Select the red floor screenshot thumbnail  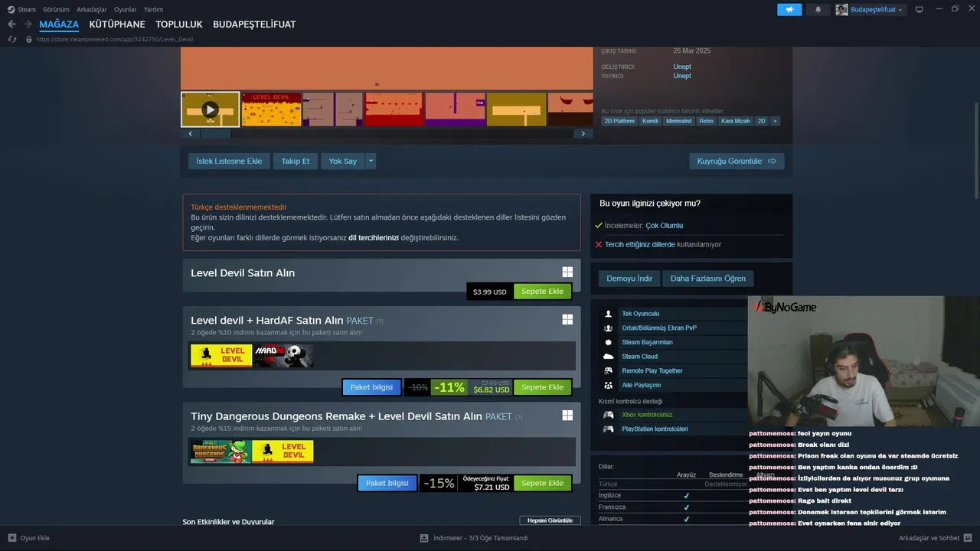(x=394, y=109)
